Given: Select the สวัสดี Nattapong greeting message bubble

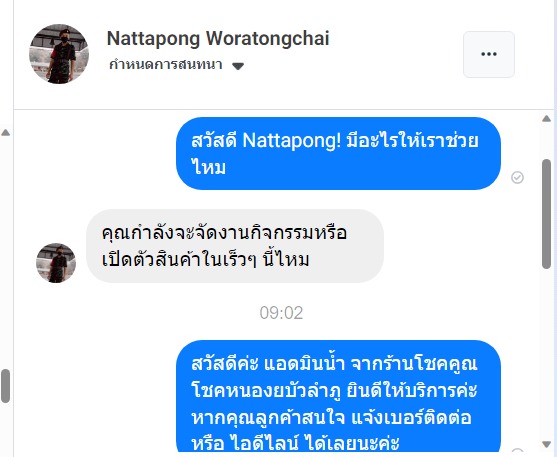Looking at the screenshot, I should click(x=339, y=154).
